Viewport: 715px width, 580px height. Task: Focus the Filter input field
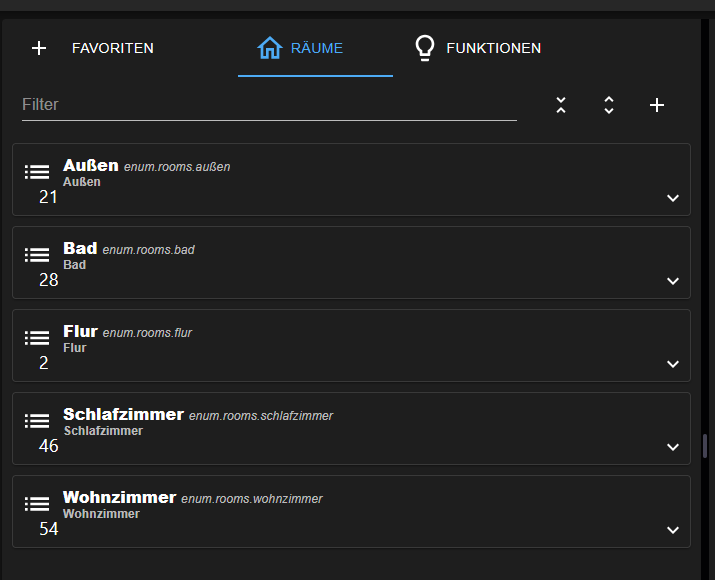point(268,104)
